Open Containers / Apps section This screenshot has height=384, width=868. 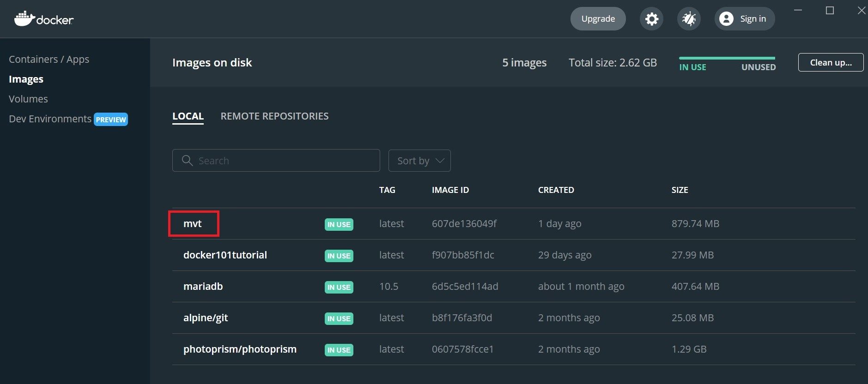click(49, 60)
